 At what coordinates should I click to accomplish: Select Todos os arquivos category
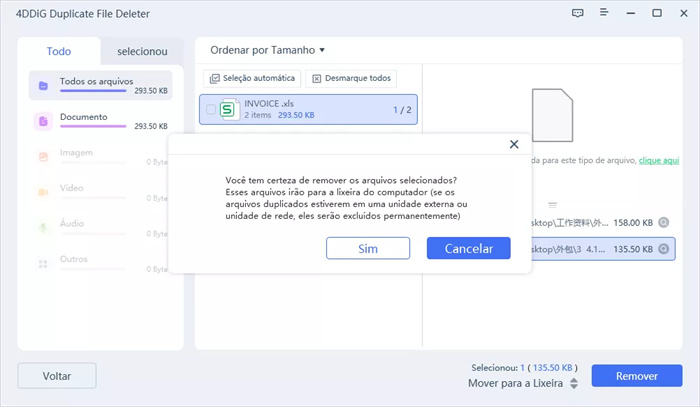[100, 85]
